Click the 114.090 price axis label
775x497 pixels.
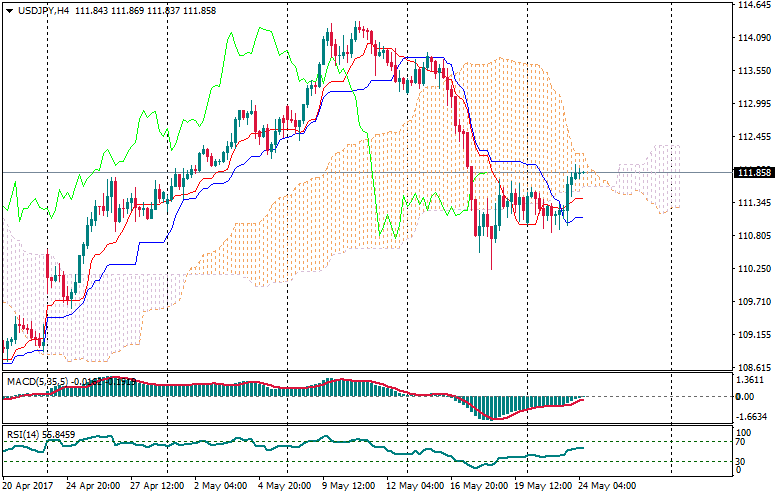click(752, 38)
